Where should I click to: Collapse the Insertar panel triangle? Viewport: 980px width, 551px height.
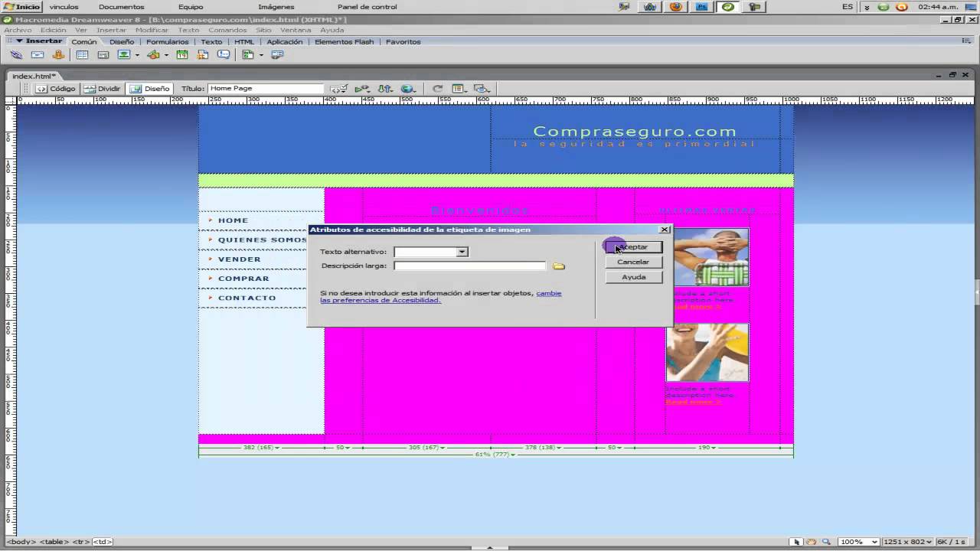pyautogui.click(x=19, y=41)
